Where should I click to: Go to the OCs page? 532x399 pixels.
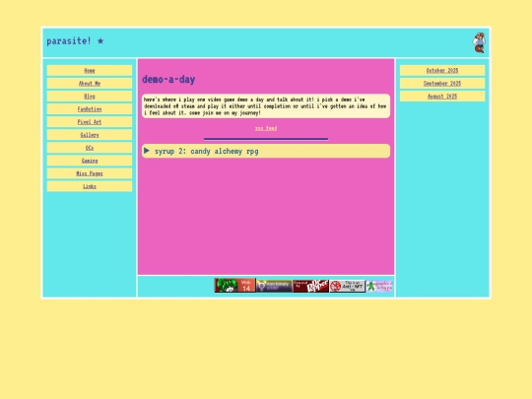90,148
